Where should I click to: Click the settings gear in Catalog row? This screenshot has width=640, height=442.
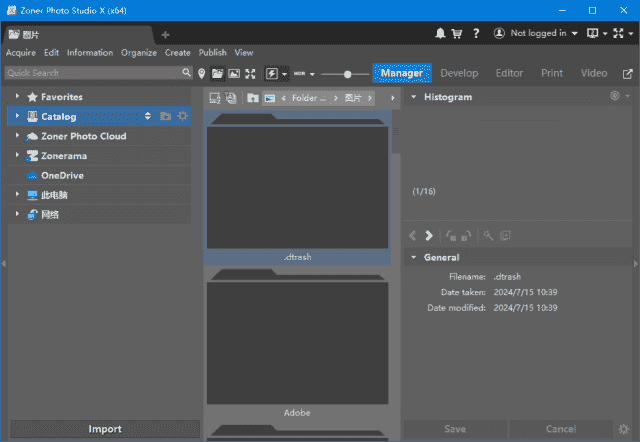coord(182,116)
